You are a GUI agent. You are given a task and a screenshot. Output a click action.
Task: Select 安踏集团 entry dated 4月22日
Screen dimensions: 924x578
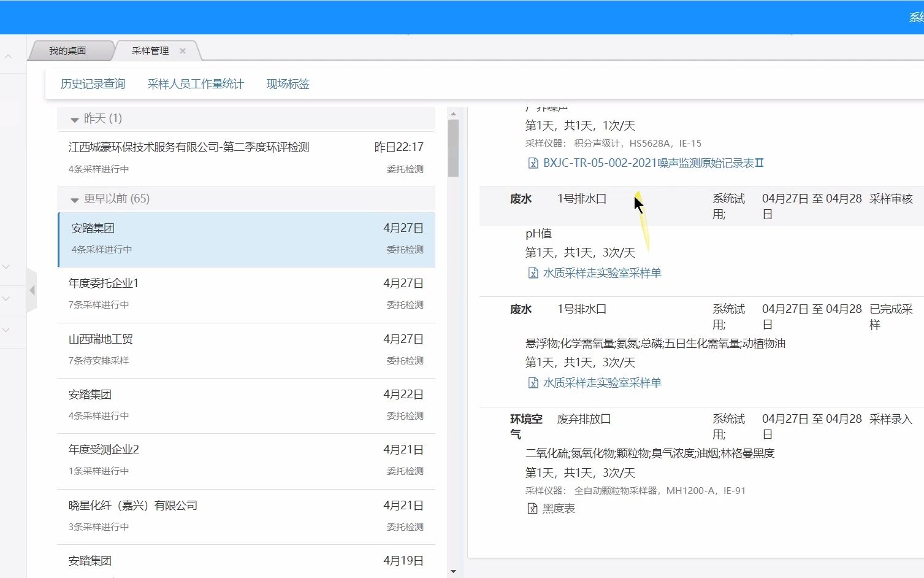[246, 406]
